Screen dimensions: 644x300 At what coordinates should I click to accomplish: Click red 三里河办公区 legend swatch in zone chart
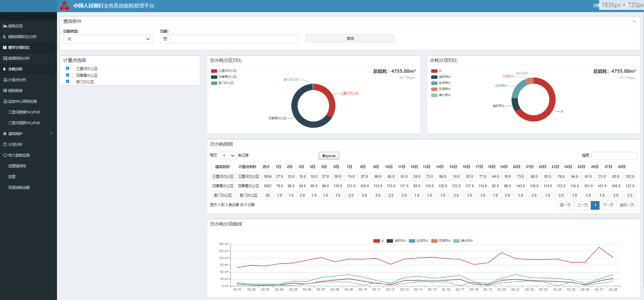(214, 71)
